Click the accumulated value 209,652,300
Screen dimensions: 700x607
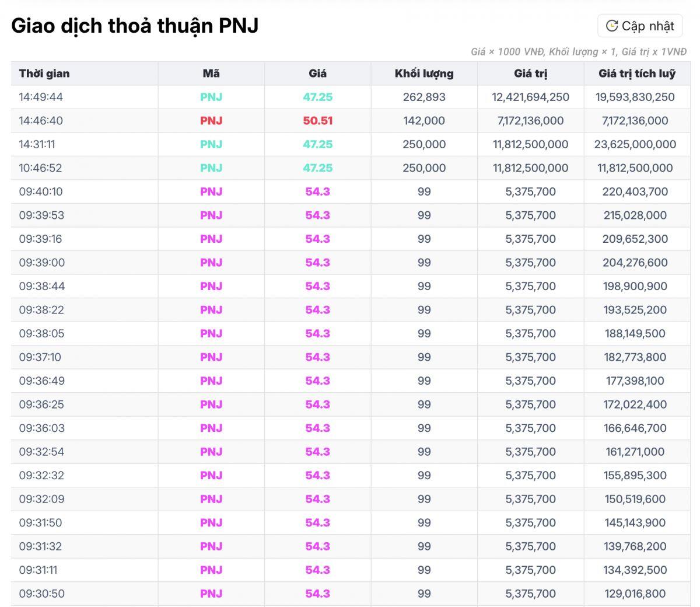(635, 239)
